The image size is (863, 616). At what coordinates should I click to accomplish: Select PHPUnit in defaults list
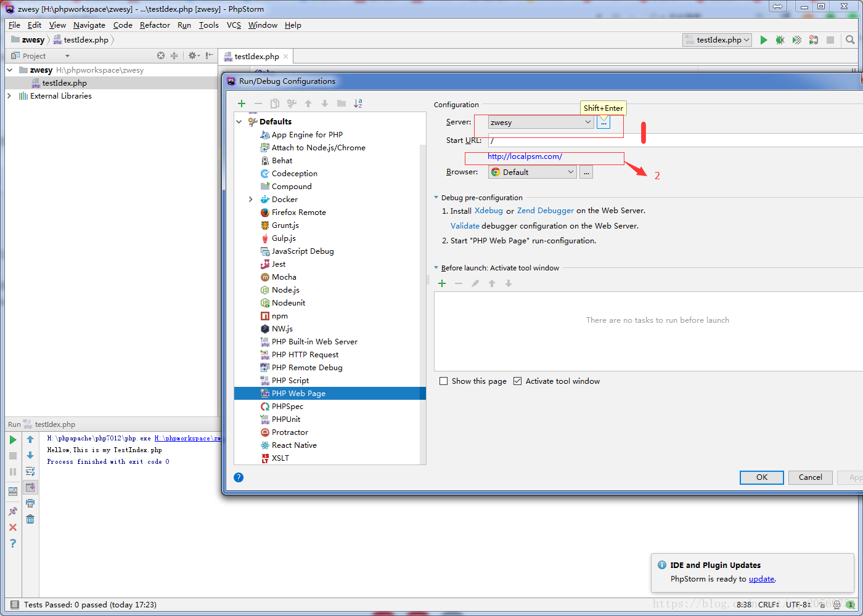286,419
